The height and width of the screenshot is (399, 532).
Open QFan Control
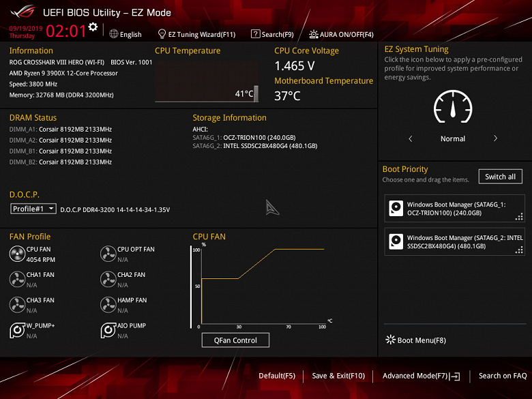(235, 340)
